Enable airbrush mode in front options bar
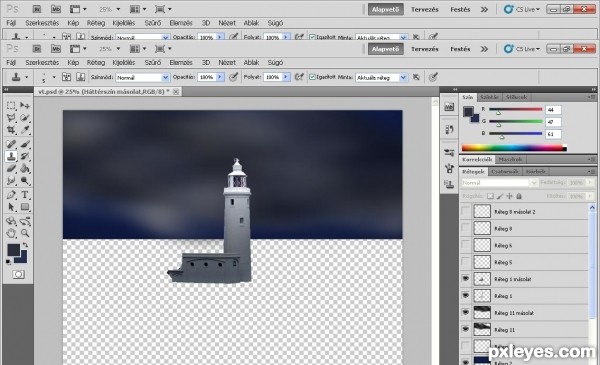Viewport: 600px width, 365px height. tap(299, 77)
